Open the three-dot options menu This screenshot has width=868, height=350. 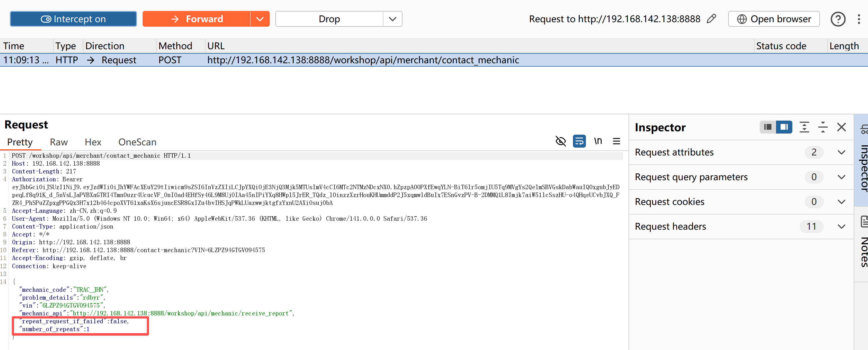click(x=858, y=19)
